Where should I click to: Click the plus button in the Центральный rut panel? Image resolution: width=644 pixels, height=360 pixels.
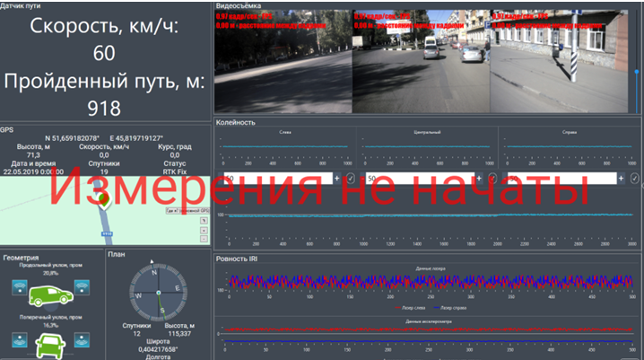(479, 179)
